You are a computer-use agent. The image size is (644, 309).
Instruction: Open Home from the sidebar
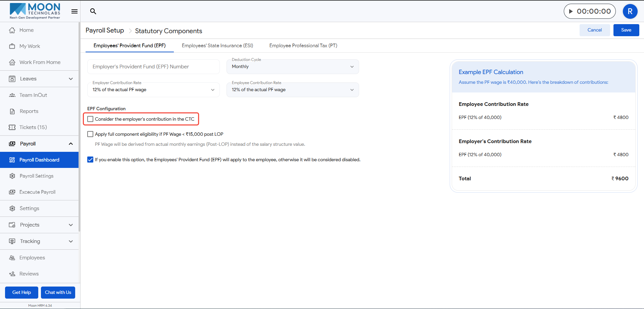[27, 30]
